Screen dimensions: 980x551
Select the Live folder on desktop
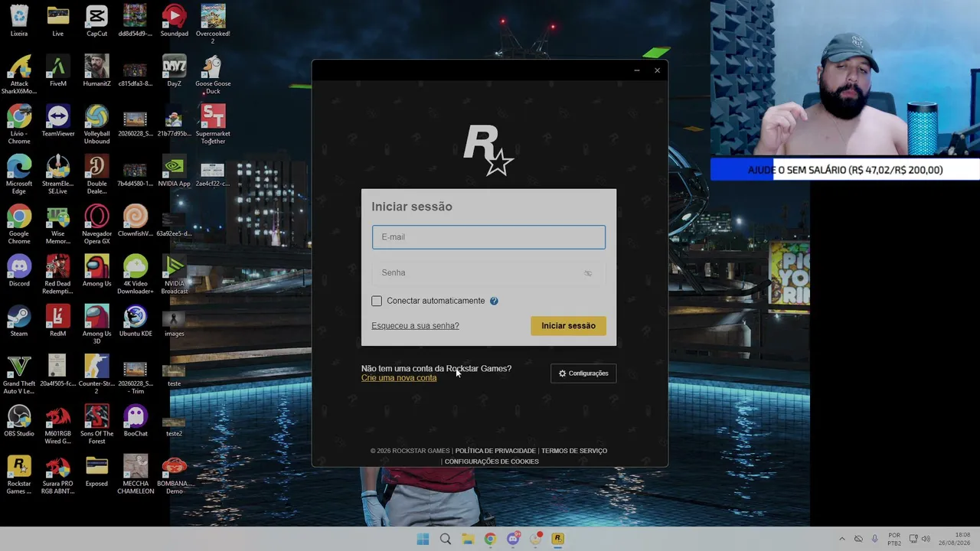[58, 21]
